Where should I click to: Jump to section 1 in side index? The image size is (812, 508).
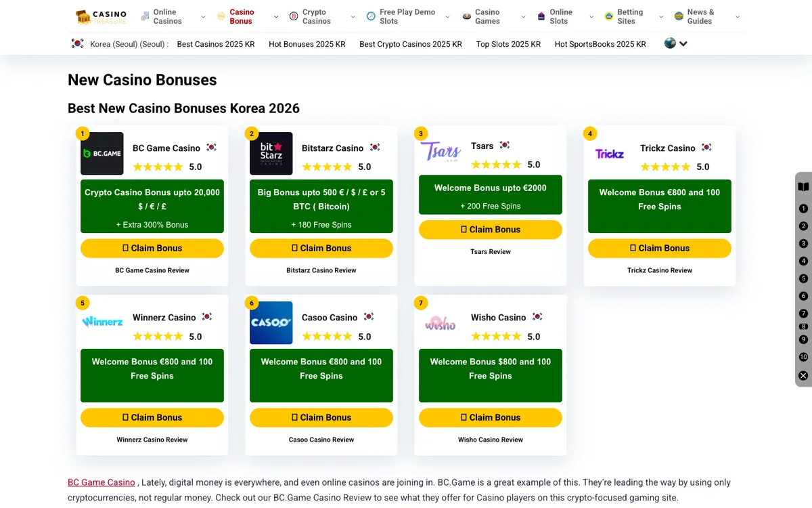point(803,209)
